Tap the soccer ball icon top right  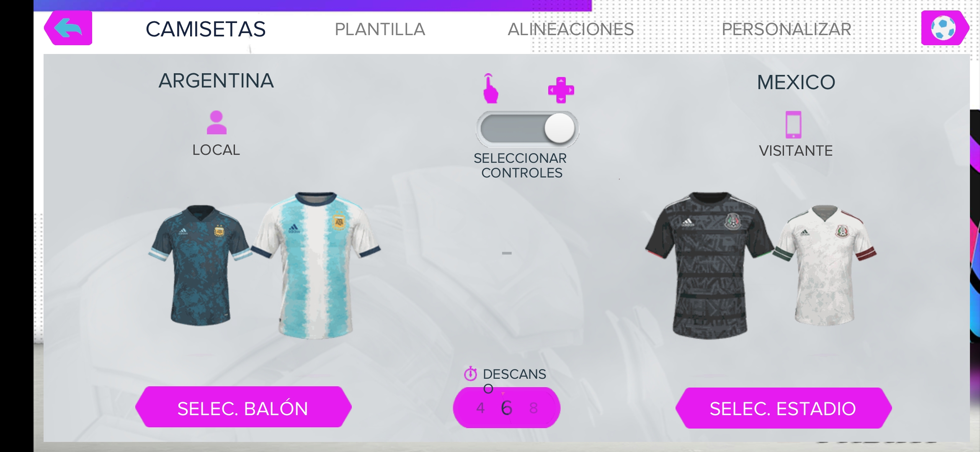tap(944, 28)
